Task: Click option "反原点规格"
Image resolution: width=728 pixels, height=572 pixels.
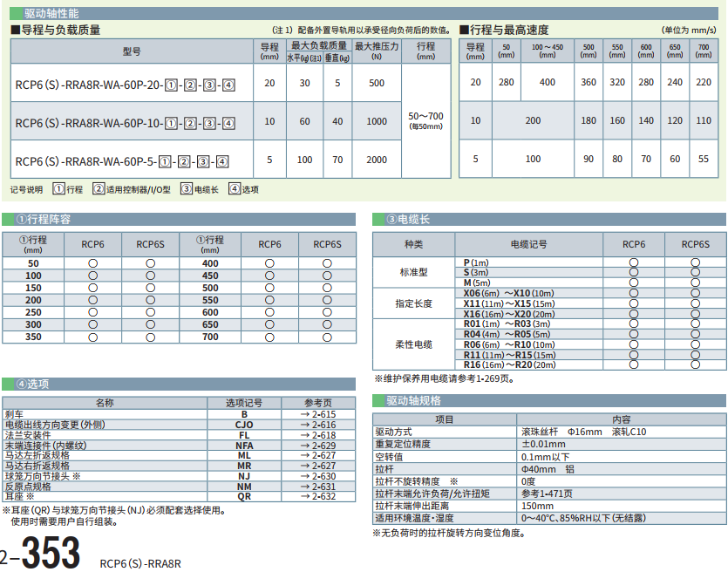Action: 28,487
